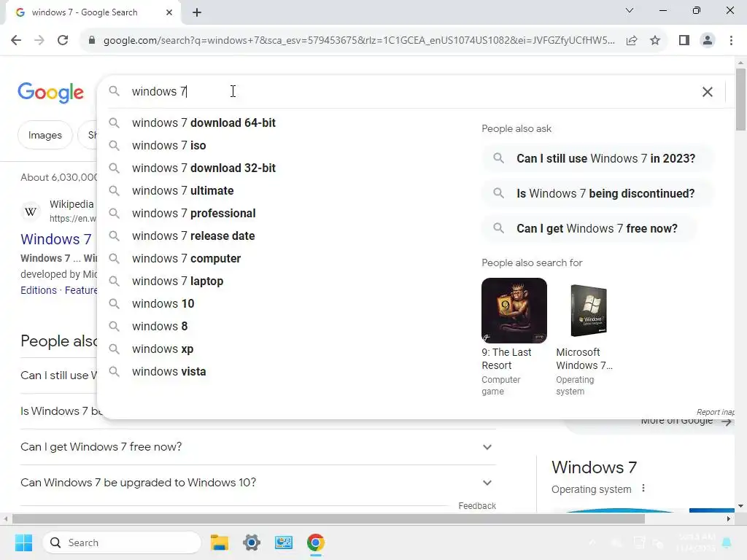Click the horizontal scrollbar thumb
The image size is (747, 560).
(x=328, y=518)
